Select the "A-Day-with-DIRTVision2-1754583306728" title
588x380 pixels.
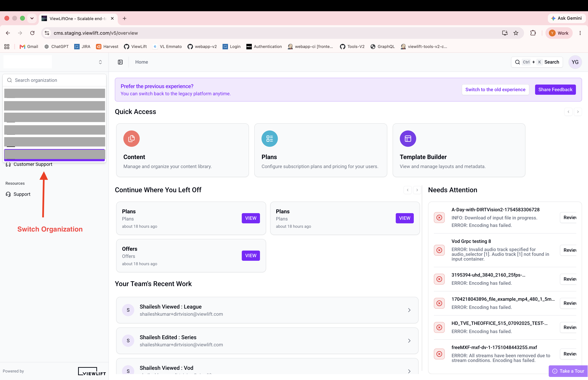(495, 210)
